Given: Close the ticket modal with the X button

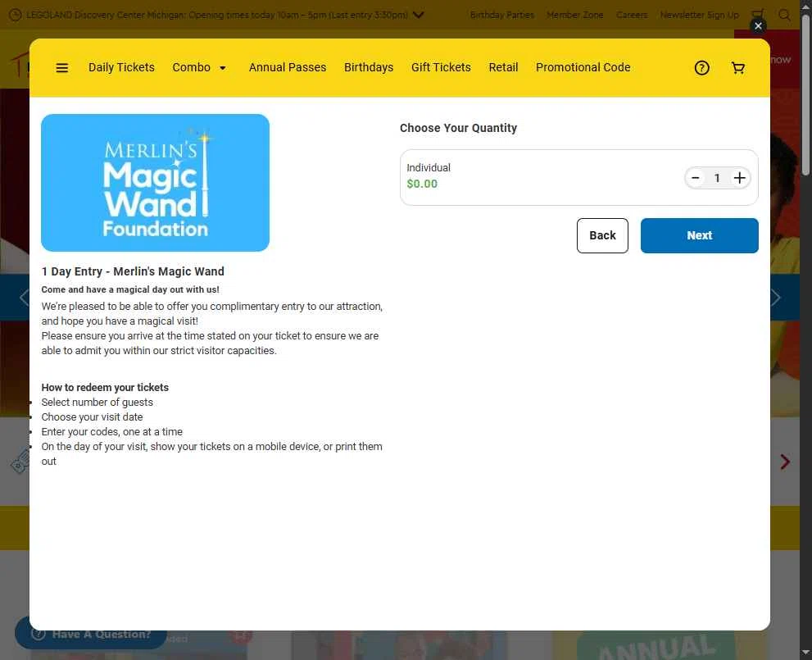Looking at the screenshot, I should point(758,26).
